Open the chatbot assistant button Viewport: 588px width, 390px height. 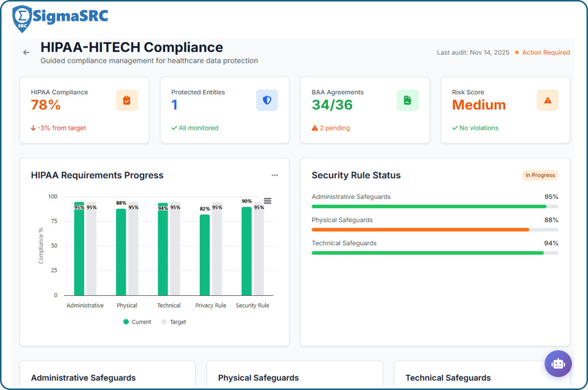click(x=558, y=364)
